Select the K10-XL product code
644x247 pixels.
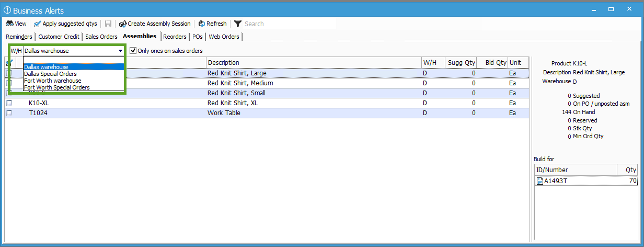[39, 103]
